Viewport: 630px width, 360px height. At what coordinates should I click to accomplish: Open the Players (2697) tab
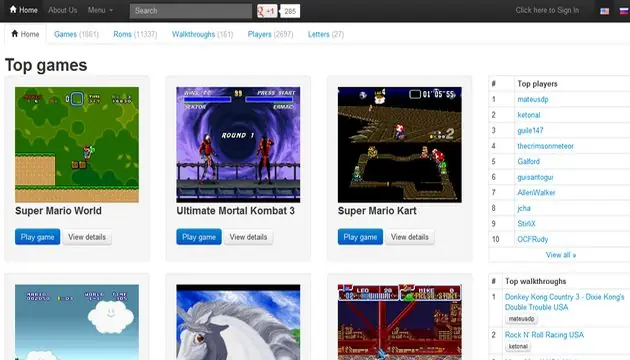pyautogui.click(x=270, y=34)
